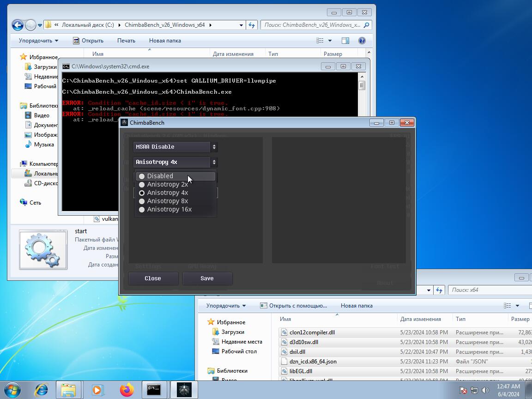532x399 pixels.
Task: Toggle the preview pane icon in Explorer
Action: click(345, 41)
